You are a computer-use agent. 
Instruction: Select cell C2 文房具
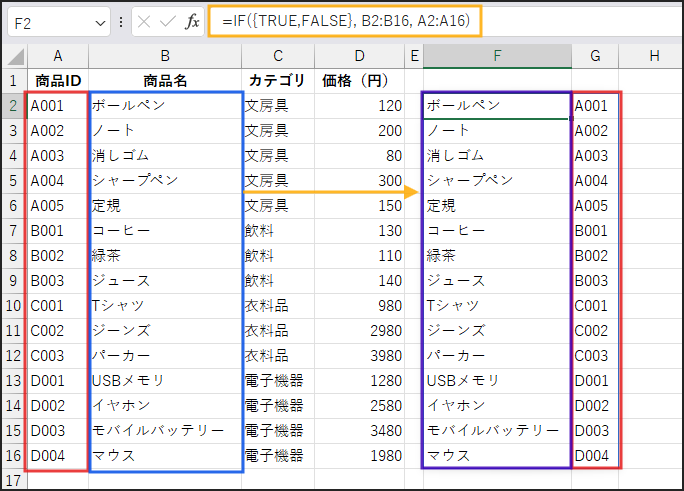[x=278, y=106]
